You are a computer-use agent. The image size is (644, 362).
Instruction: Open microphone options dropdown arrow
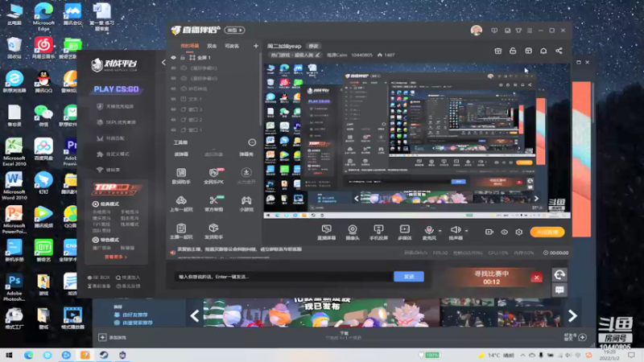pos(440,231)
